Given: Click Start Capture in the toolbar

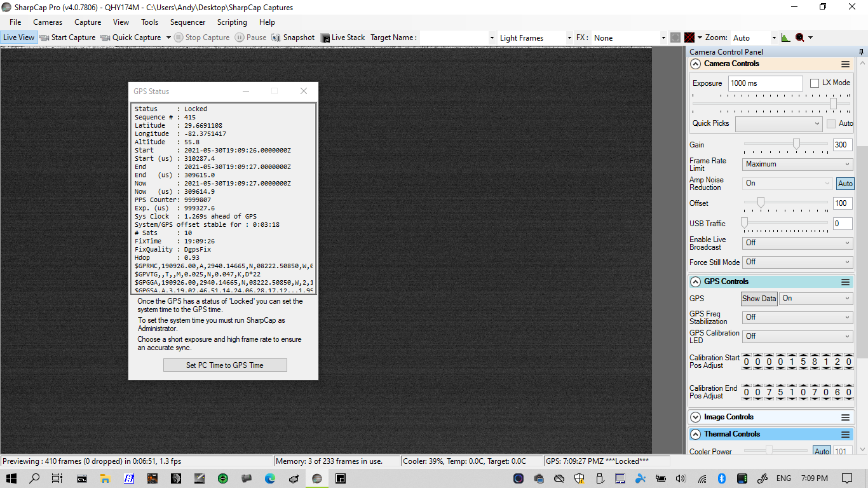Looking at the screenshot, I should (67, 37).
